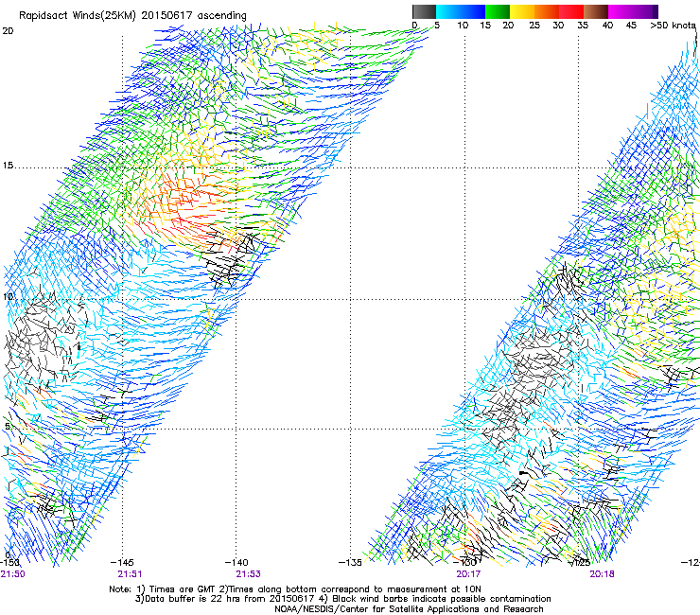Click the '-145' longitude label

pos(122,562)
